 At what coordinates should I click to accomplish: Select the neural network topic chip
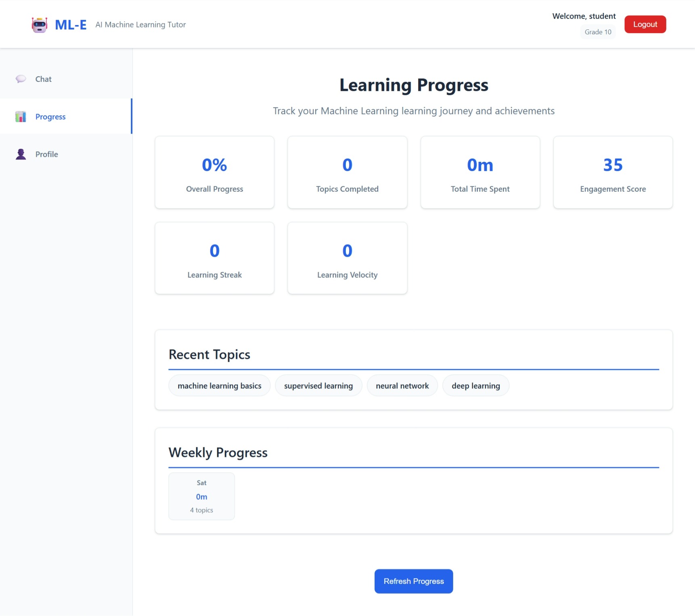(402, 386)
